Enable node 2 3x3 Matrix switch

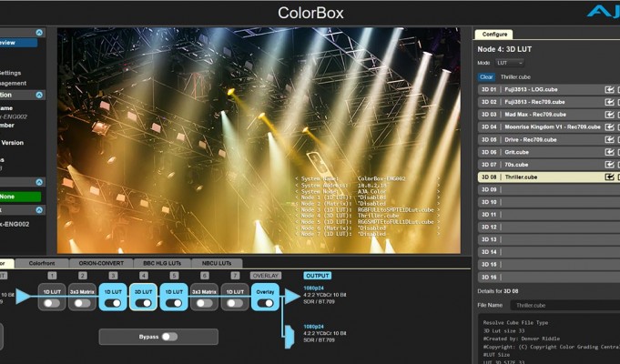click(82, 303)
